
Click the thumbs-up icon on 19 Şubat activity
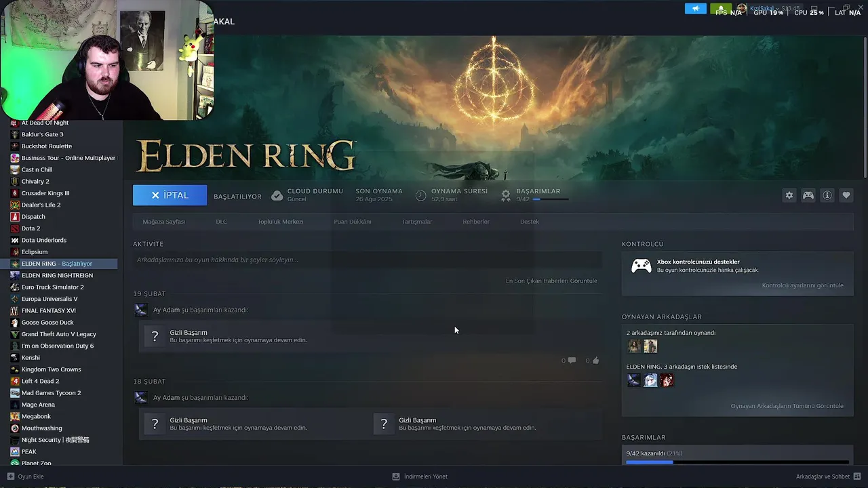(x=595, y=361)
